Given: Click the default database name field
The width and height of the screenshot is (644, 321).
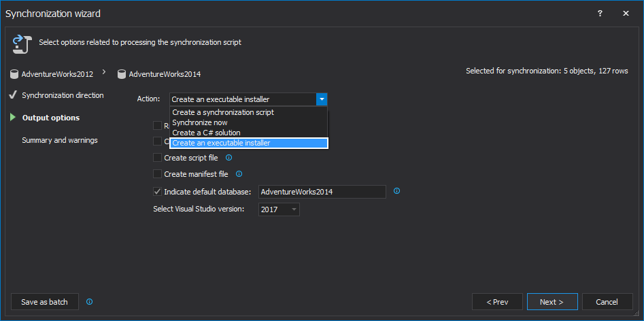Looking at the screenshot, I should 322,192.
